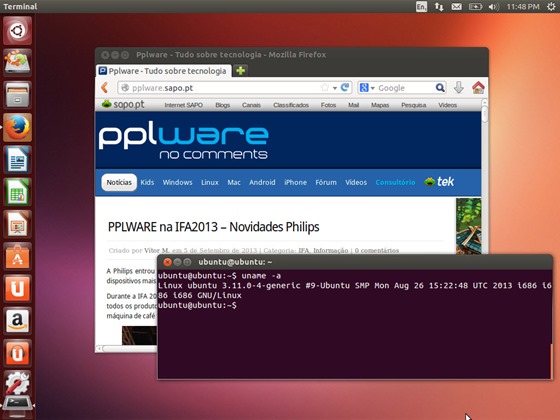The width and height of the screenshot is (560, 420).
Task: Click the sapo.pt logo link
Action: click(123, 104)
